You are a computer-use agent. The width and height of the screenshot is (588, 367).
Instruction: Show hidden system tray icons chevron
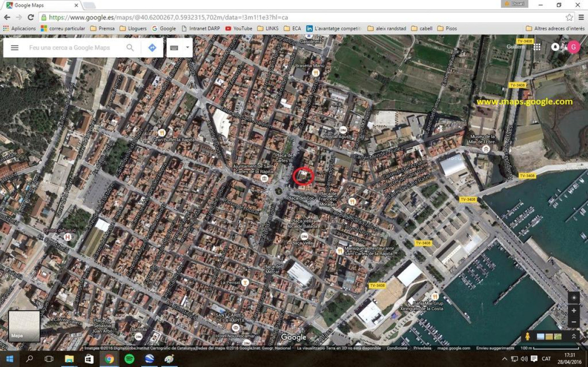click(504, 358)
